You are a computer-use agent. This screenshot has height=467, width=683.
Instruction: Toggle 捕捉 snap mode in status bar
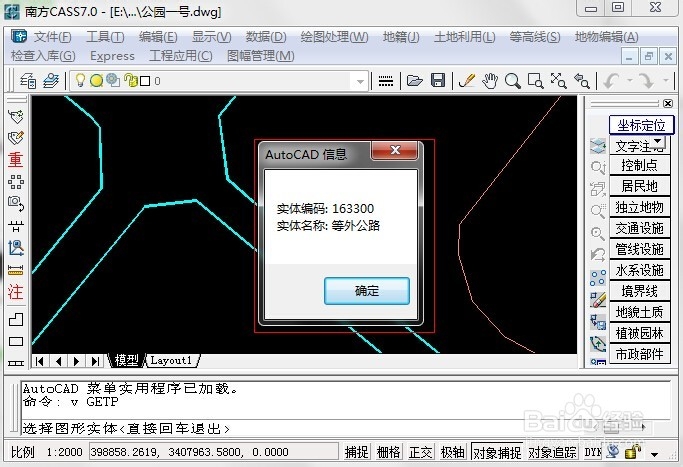click(x=356, y=452)
